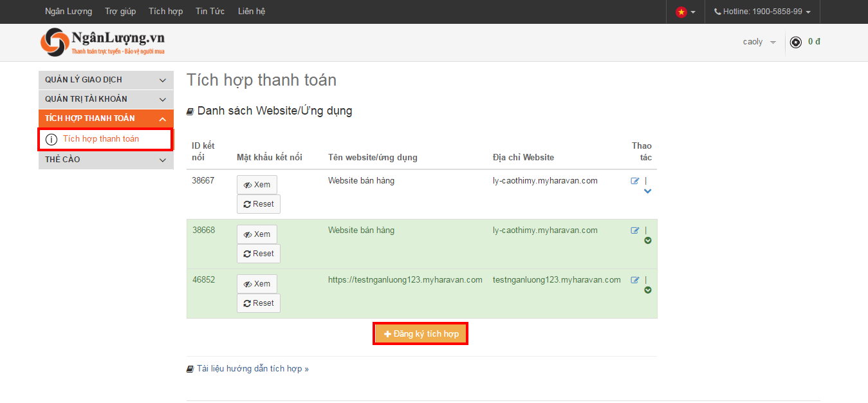868x403 pixels.
Task: Open the Vietnam flag language selector
Action: pyautogui.click(x=685, y=12)
